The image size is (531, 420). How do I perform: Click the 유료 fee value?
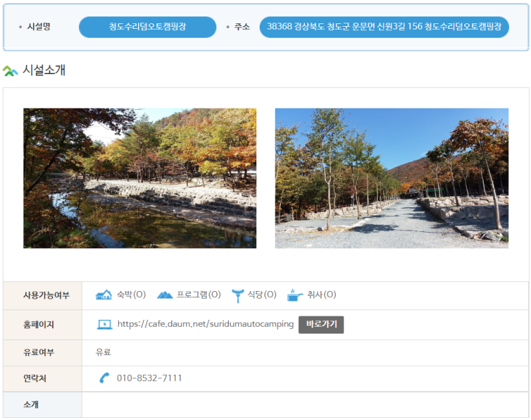(103, 352)
